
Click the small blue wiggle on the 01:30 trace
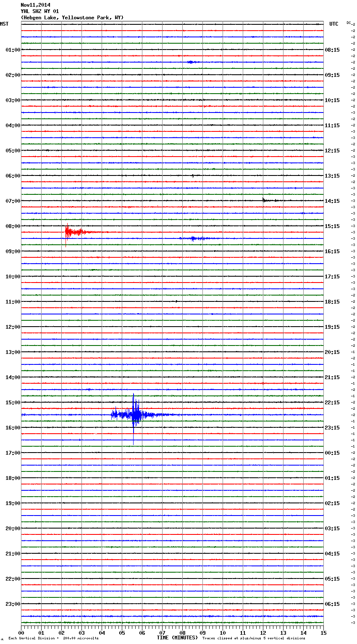[x=192, y=62]
